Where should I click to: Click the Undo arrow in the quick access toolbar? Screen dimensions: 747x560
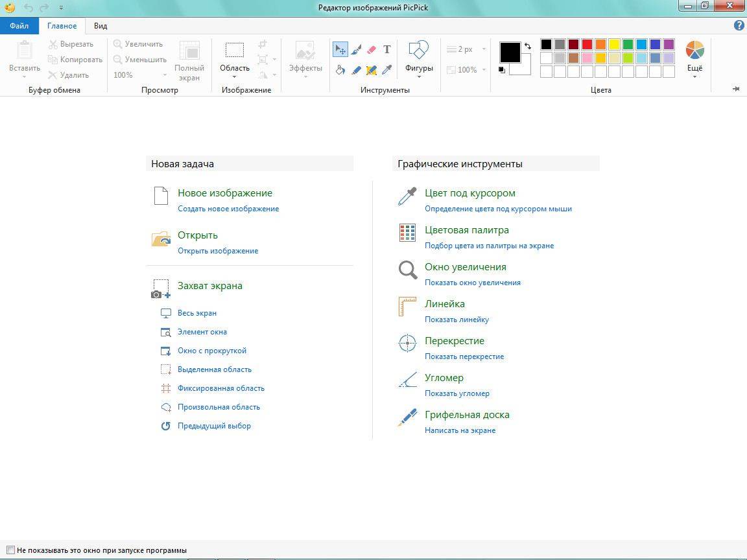tap(29, 8)
